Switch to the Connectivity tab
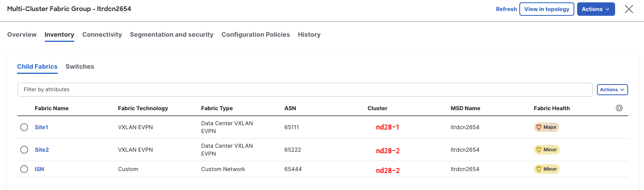 point(102,35)
